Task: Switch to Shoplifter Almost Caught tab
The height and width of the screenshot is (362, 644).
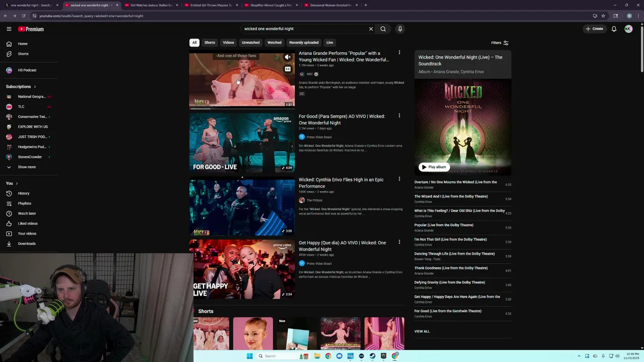Action: pyautogui.click(x=271, y=5)
